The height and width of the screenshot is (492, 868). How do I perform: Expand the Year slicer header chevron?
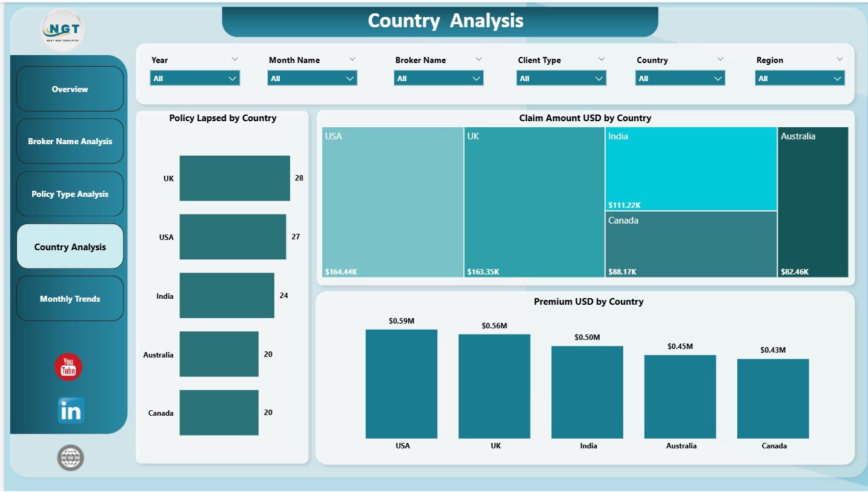point(235,59)
